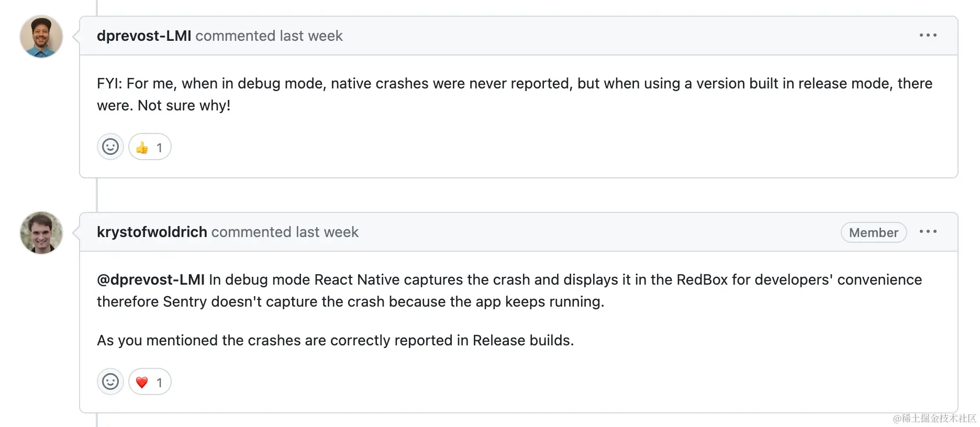Open the emoji reaction picker on the FYI comment
This screenshot has height=427, width=980.
[110, 147]
